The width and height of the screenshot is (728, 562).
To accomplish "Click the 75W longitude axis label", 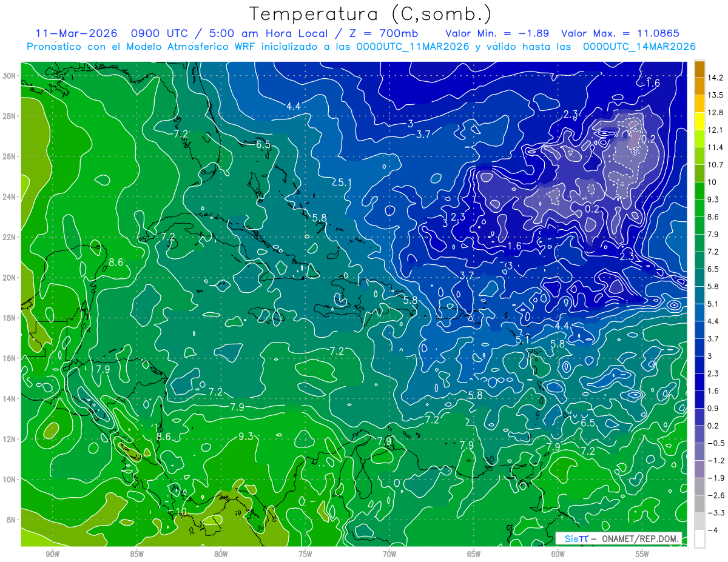I will click(x=305, y=554).
